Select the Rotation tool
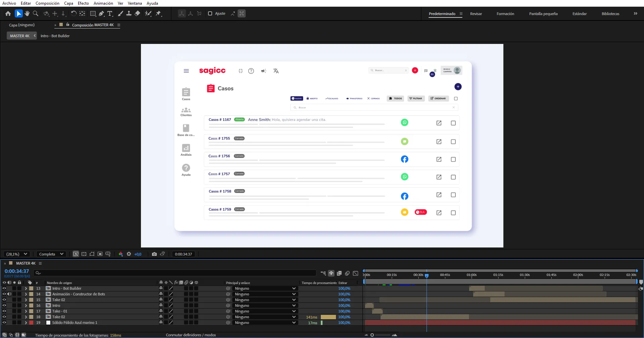This screenshot has width=644, height=338. click(x=73, y=13)
